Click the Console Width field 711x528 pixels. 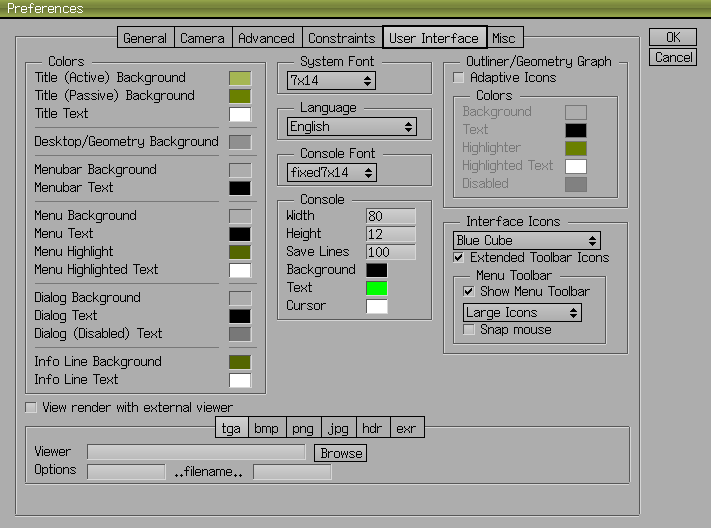click(x=390, y=216)
